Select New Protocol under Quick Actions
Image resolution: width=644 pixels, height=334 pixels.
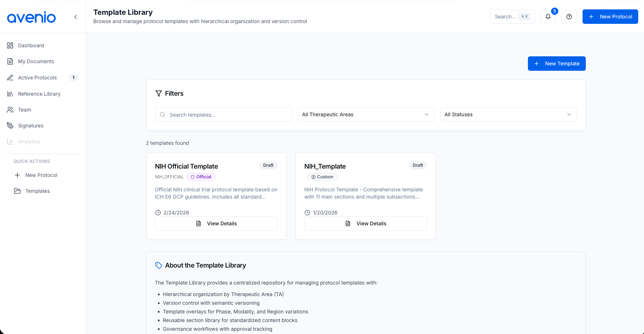[x=41, y=175]
